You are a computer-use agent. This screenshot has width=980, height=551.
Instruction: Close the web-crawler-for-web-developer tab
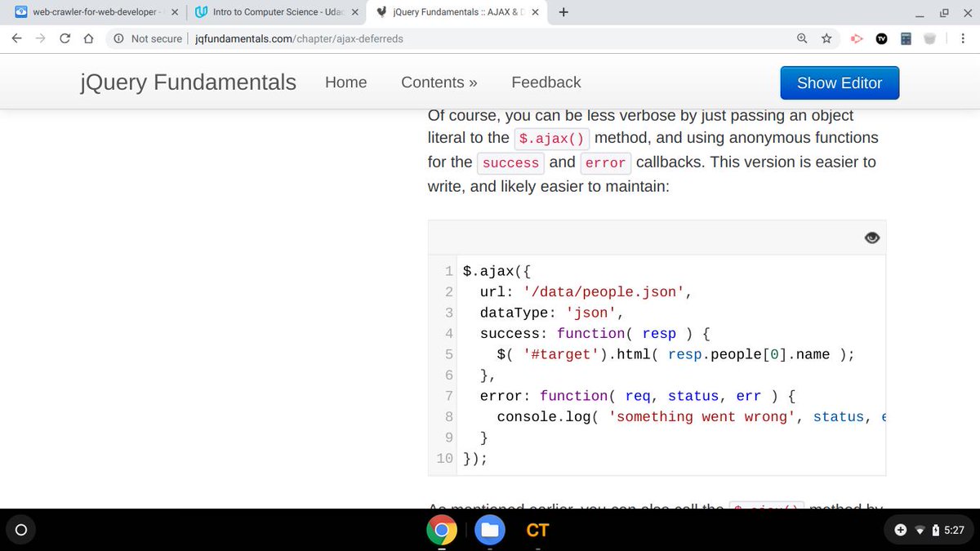coord(173,12)
